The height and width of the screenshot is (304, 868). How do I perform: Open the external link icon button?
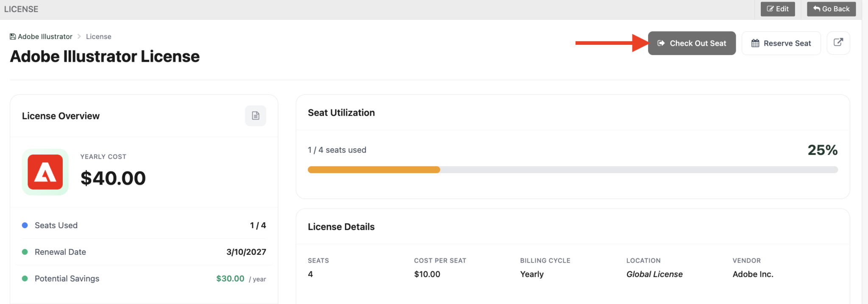pos(838,43)
